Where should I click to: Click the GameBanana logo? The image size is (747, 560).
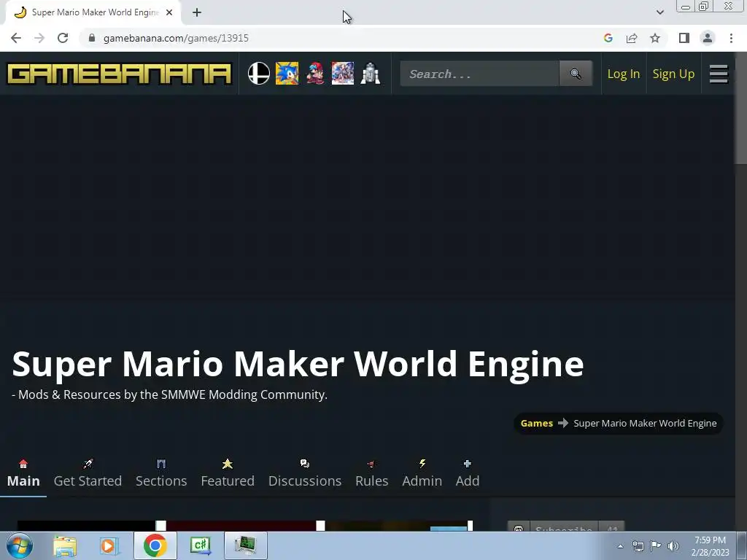tap(119, 74)
